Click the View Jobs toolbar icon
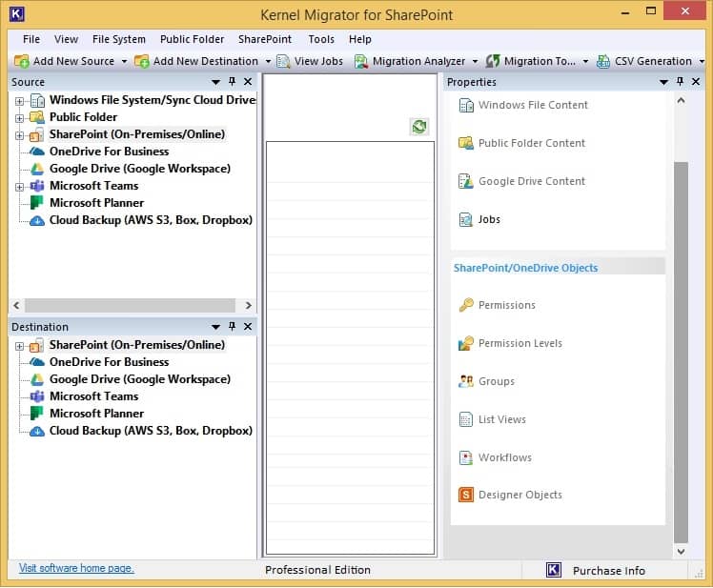 coord(283,61)
